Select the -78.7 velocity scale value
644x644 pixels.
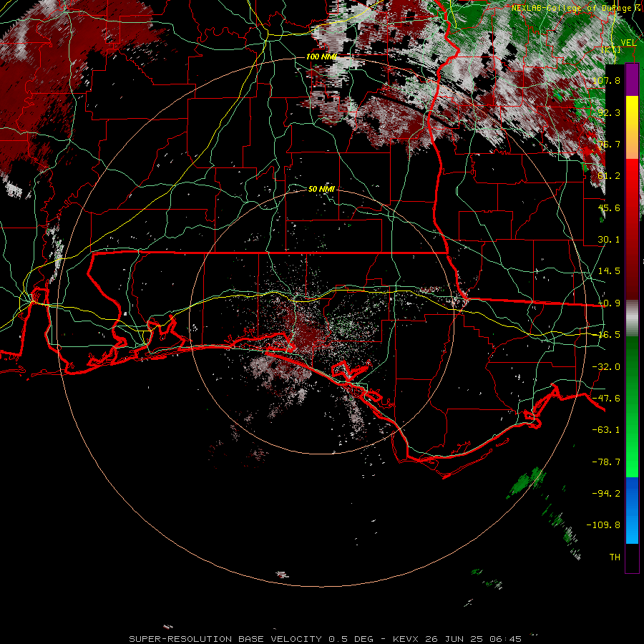click(x=606, y=462)
